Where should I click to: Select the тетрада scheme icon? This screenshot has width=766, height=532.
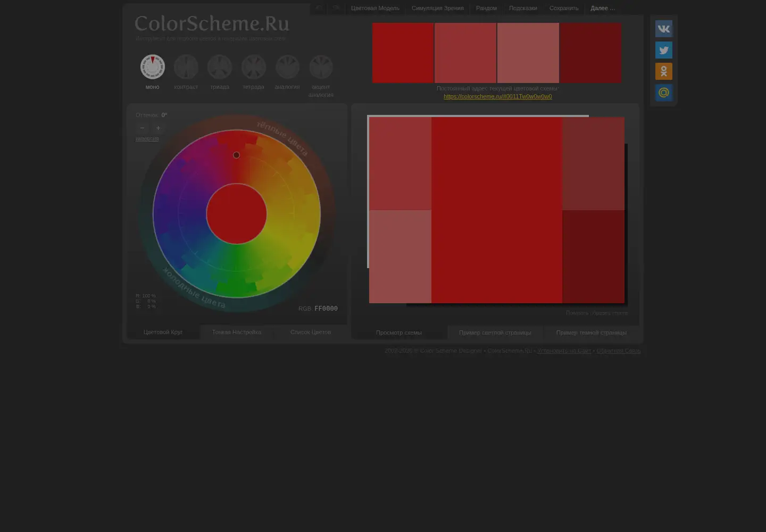[x=253, y=67]
